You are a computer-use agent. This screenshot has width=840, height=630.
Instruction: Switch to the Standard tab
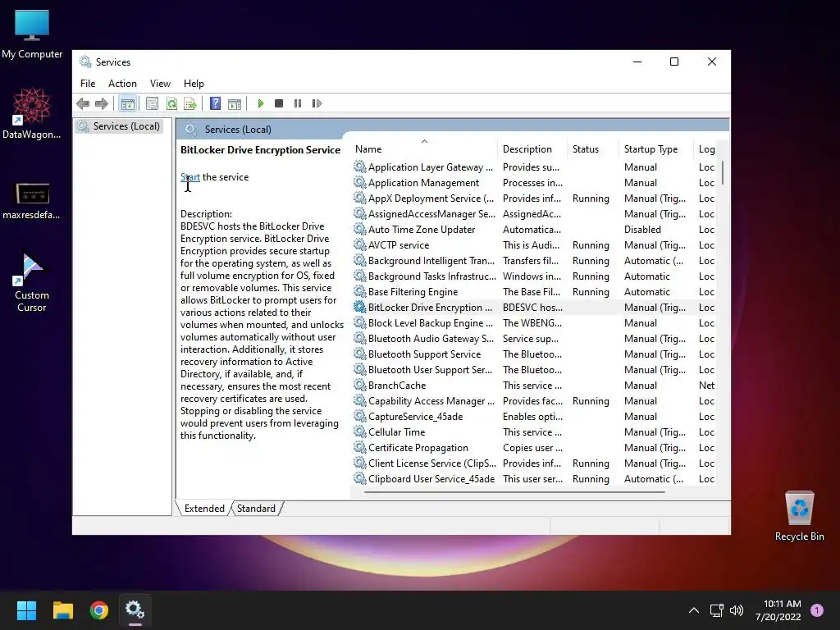pyautogui.click(x=256, y=509)
